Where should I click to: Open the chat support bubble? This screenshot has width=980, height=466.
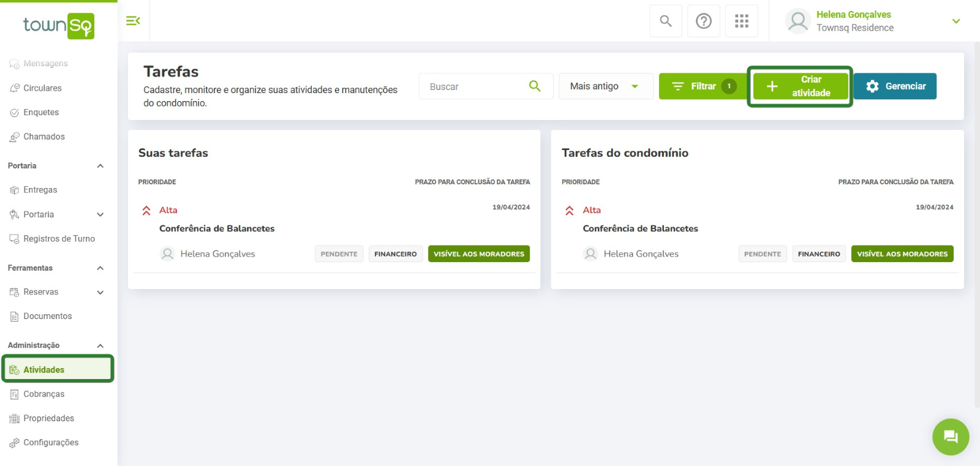[x=951, y=437]
